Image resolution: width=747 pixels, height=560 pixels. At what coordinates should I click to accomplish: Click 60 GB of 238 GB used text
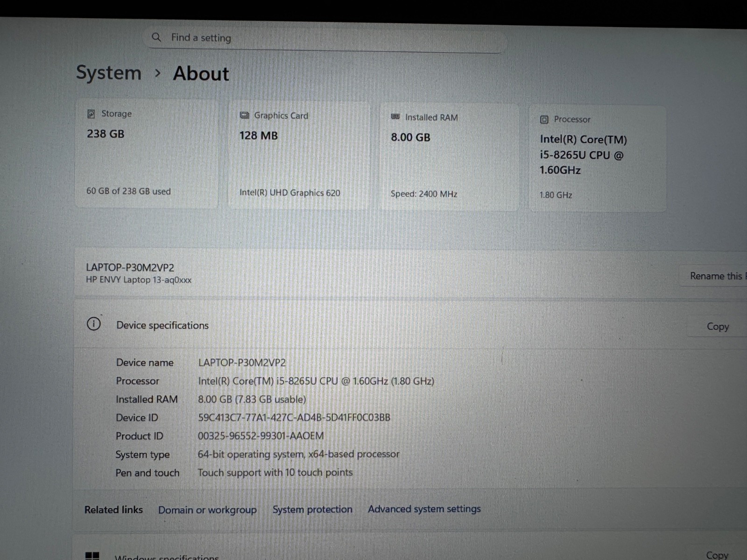click(x=128, y=191)
